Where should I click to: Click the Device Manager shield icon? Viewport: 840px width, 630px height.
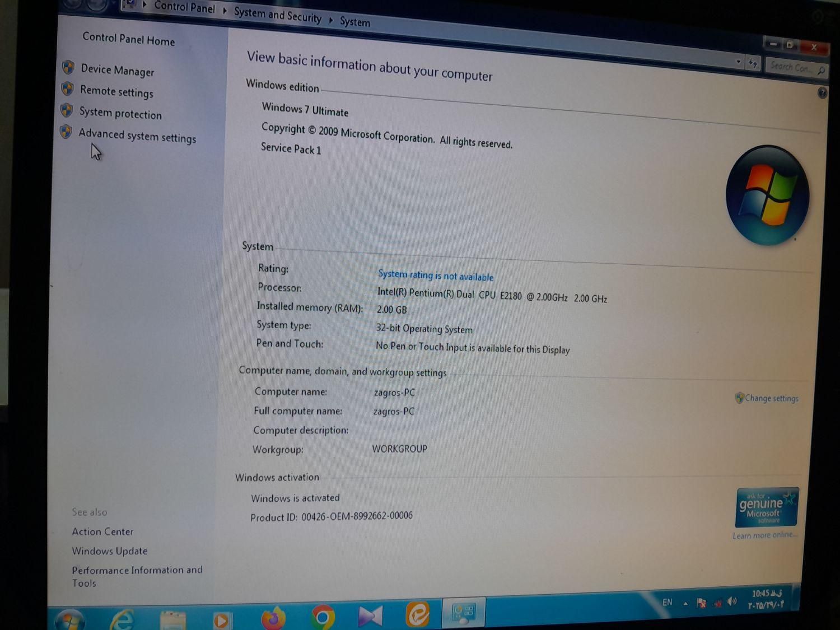[68, 67]
